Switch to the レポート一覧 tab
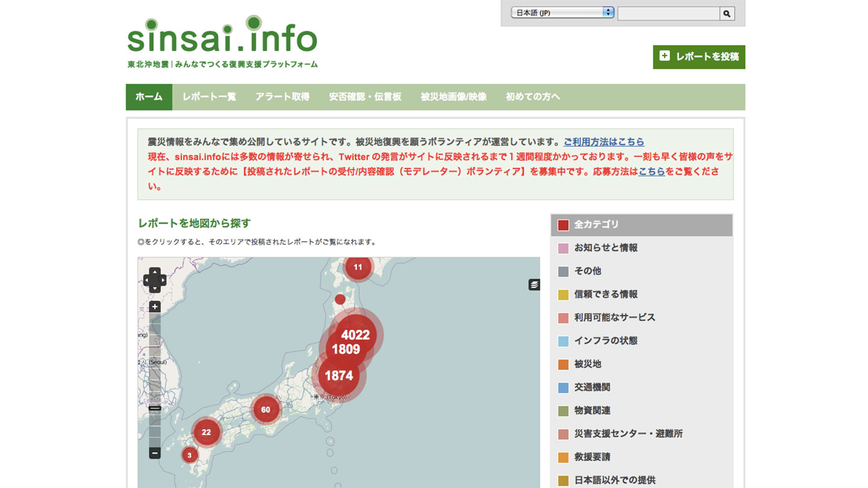Image resolution: width=868 pixels, height=488 pixels. tap(208, 97)
